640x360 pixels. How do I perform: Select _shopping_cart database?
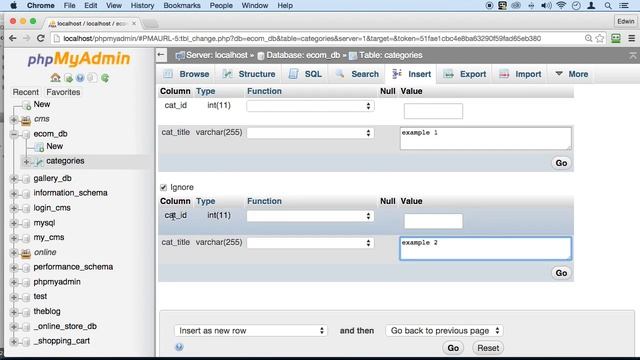(61, 341)
